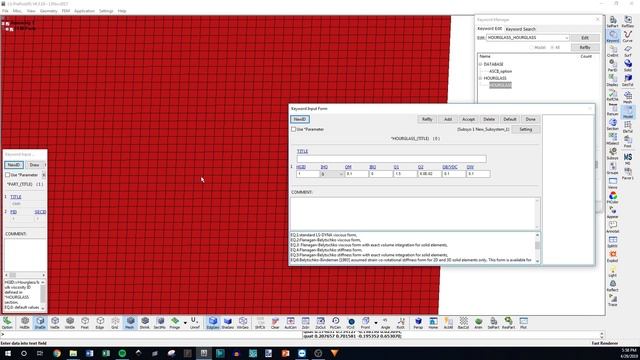Click the Curve tool icon

click(x=628, y=36)
